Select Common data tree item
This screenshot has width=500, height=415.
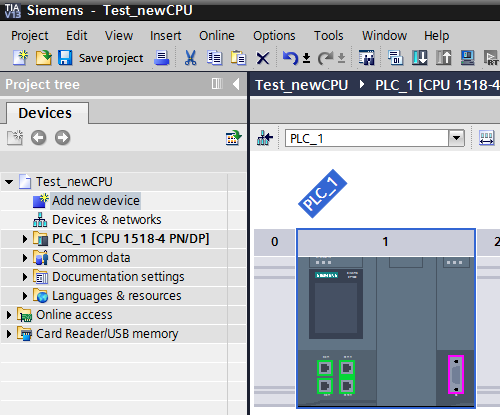coord(91,258)
